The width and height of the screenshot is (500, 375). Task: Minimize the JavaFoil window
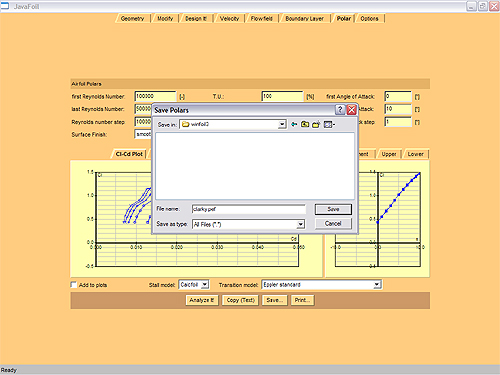471,6
